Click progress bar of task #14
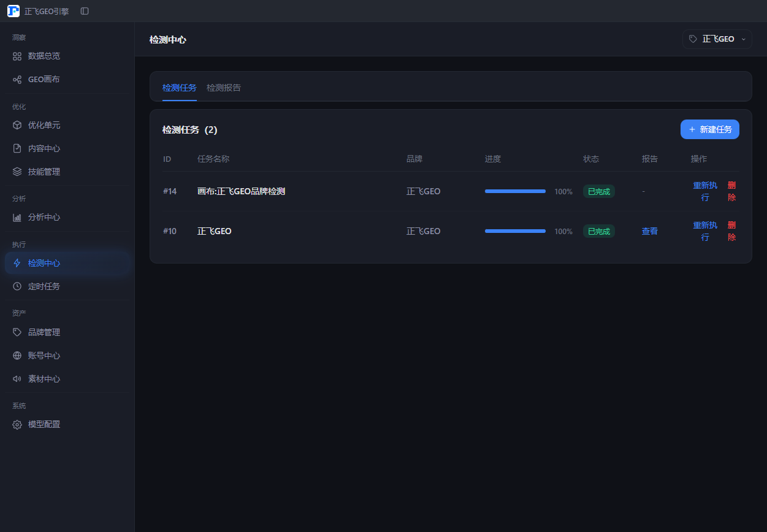 point(515,191)
